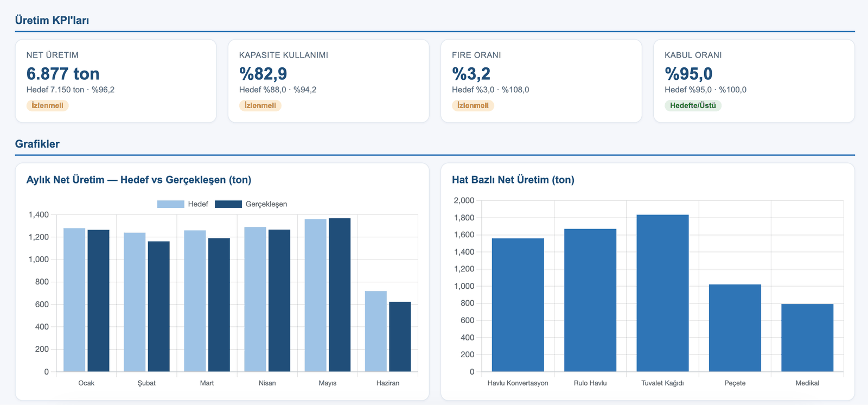Click the Şubat Hedef light-blue bar
Viewport: 868px width, 405px height.
pyautogui.click(x=135, y=302)
